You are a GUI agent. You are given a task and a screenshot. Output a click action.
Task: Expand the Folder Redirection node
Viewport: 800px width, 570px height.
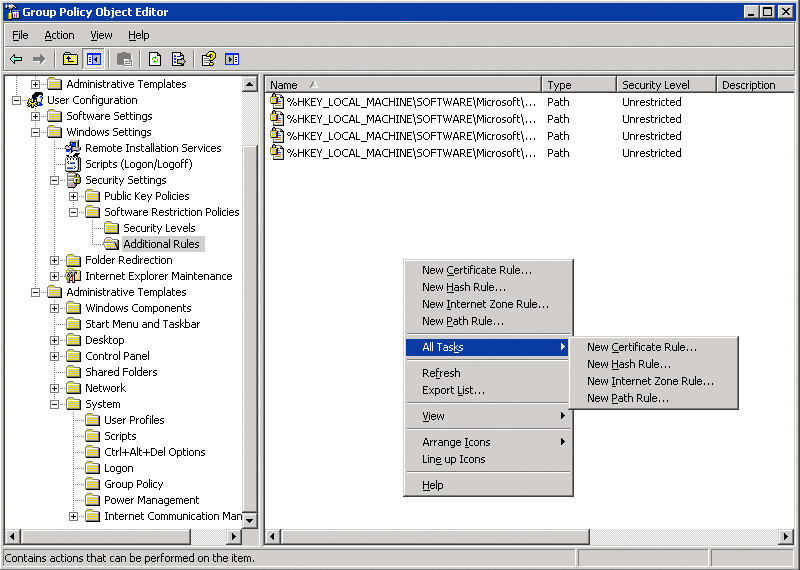pyautogui.click(x=54, y=260)
